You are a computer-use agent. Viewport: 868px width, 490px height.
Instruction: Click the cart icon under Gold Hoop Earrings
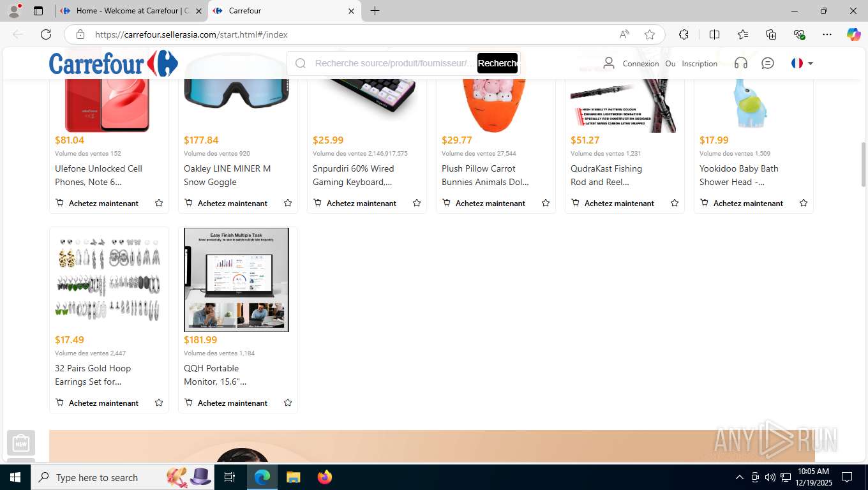tap(60, 403)
